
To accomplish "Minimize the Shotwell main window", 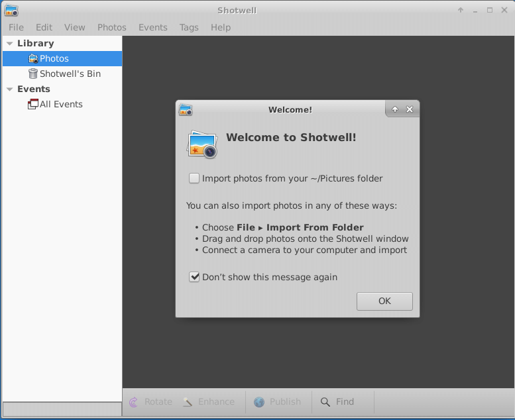I will (x=475, y=11).
